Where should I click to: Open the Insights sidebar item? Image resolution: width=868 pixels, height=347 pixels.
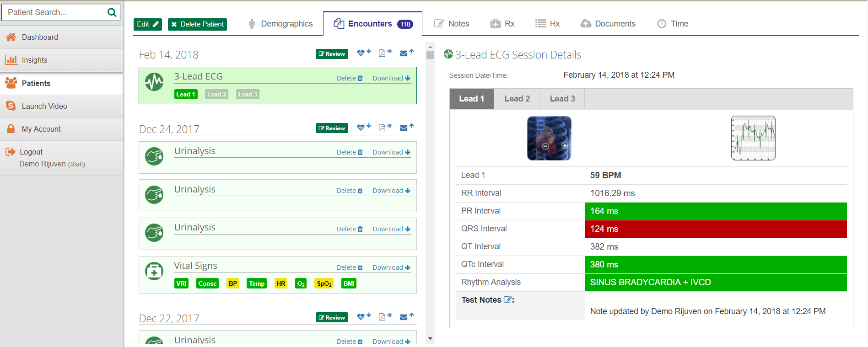[x=61, y=60]
